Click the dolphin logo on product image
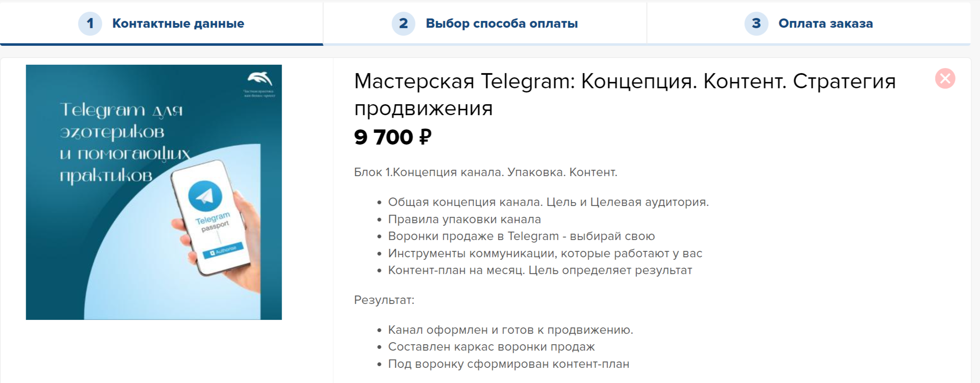Screen dimensions: 980x383 coord(260,79)
